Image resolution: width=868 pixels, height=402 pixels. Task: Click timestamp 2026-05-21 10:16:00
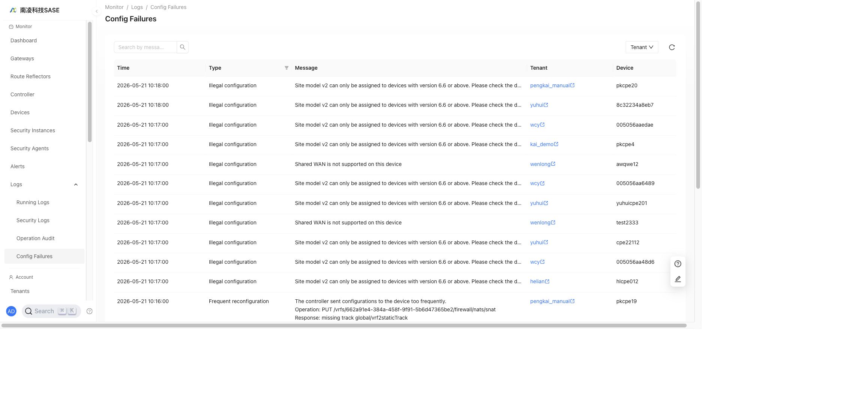click(x=143, y=301)
